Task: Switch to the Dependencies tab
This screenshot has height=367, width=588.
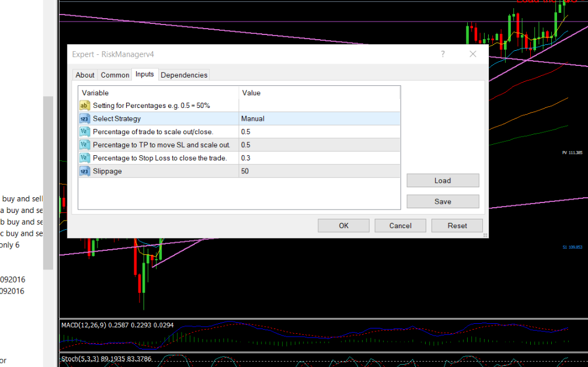Action: click(x=184, y=75)
